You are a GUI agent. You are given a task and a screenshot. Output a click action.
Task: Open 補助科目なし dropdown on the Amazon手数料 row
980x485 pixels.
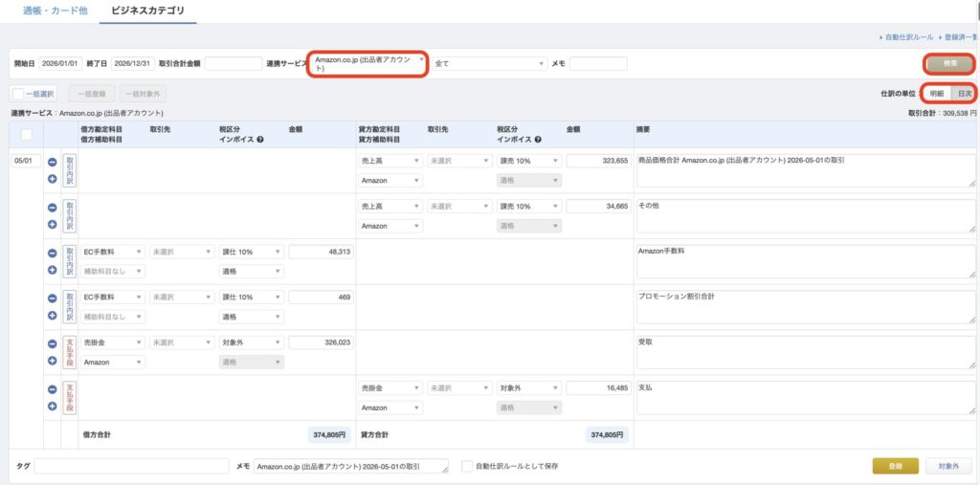pyautogui.click(x=113, y=272)
